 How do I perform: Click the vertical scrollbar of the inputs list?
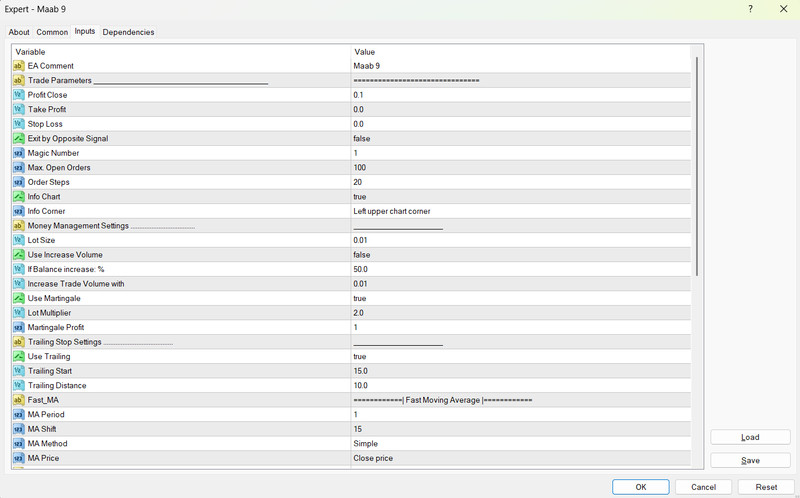(x=697, y=167)
